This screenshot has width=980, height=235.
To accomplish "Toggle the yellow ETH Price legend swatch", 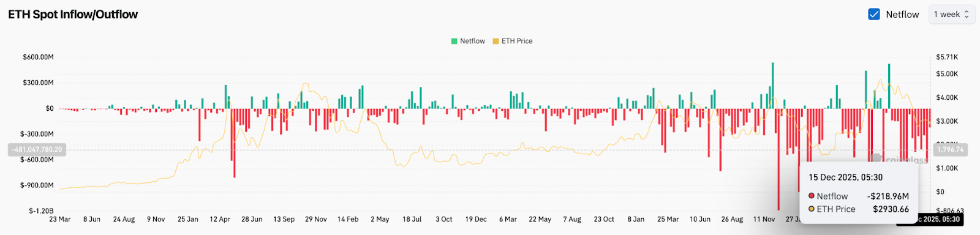I will [x=496, y=41].
